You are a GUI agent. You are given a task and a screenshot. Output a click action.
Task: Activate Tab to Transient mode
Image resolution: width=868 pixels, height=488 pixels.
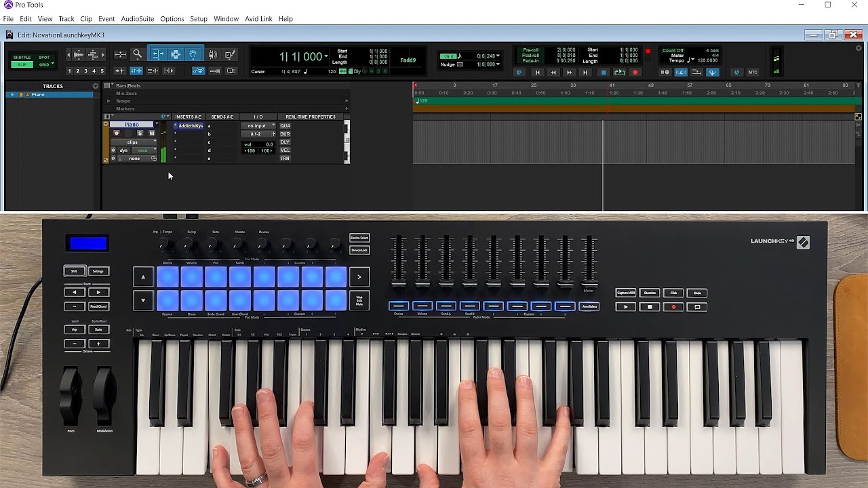120,70
